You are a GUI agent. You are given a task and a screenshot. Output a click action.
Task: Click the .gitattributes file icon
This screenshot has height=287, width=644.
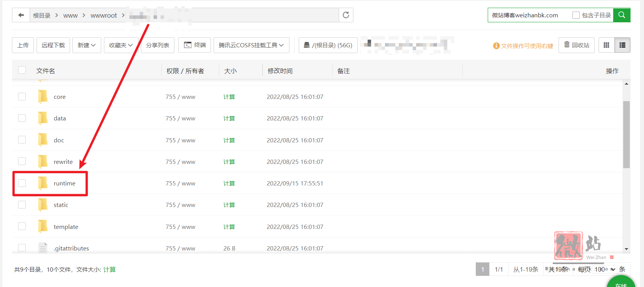tap(43, 248)
